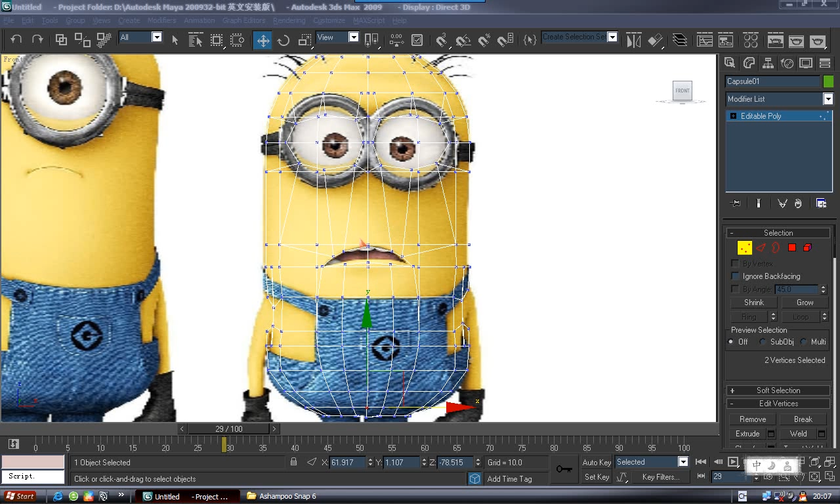Switch to the Hierarchy command panel
Viewport: 840px width, 504px height.
coord(767,63)
